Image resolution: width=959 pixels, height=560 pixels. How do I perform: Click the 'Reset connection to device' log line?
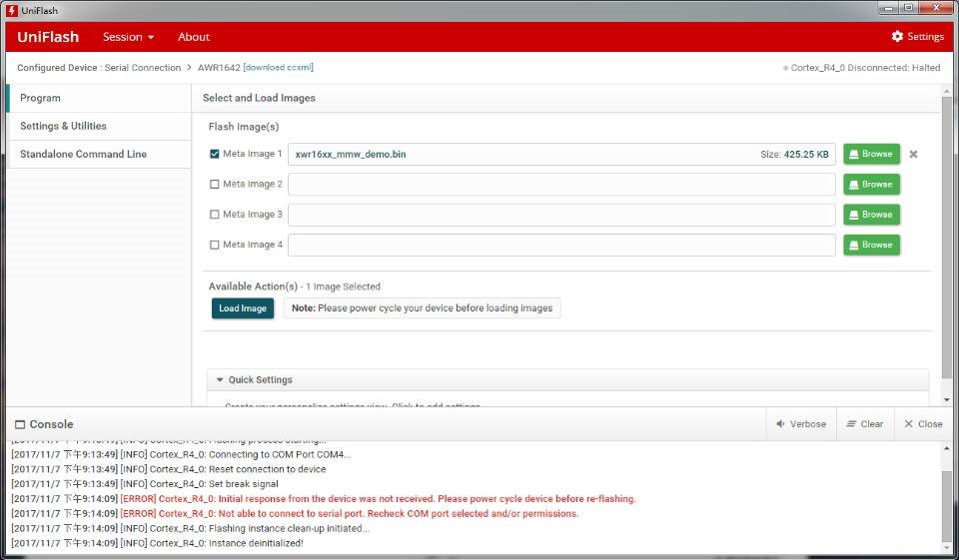(168, 469)
